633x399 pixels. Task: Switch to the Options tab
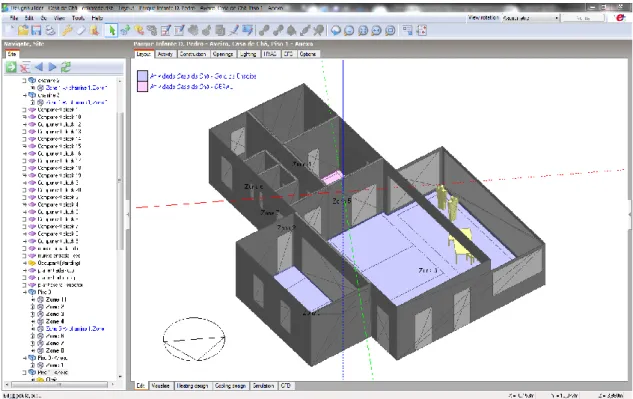coord(308,54)
